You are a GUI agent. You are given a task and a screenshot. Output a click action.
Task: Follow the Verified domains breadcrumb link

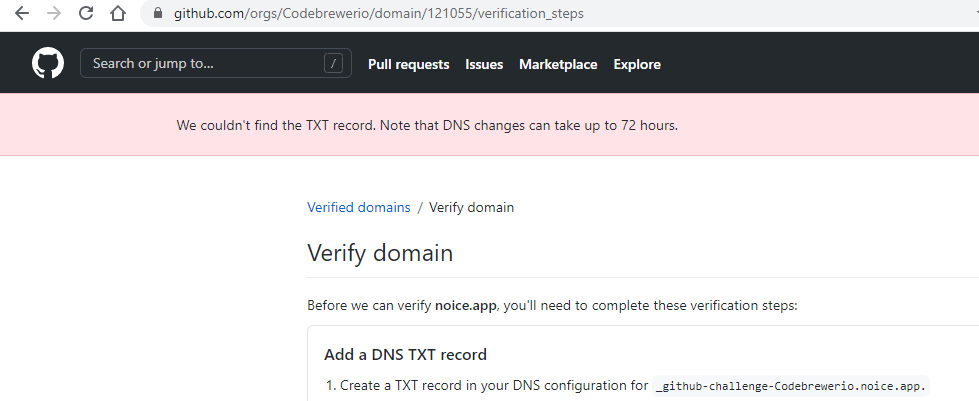coord(359,207)
